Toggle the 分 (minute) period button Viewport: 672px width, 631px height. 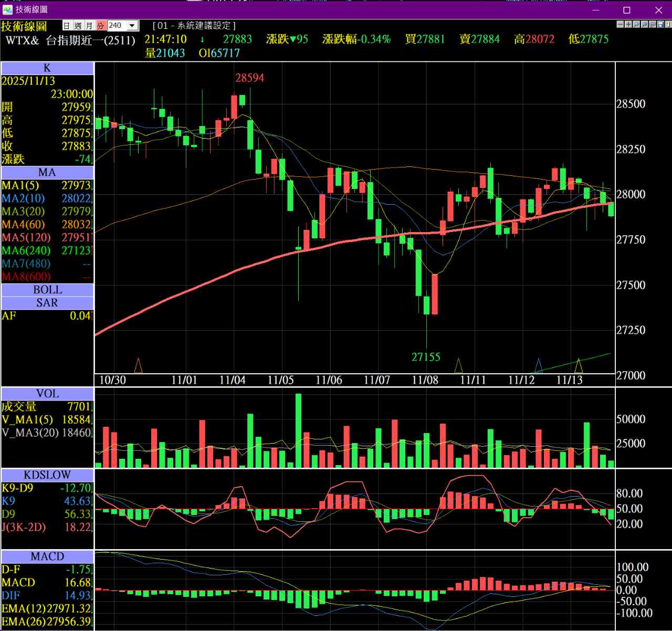(101, 25)
